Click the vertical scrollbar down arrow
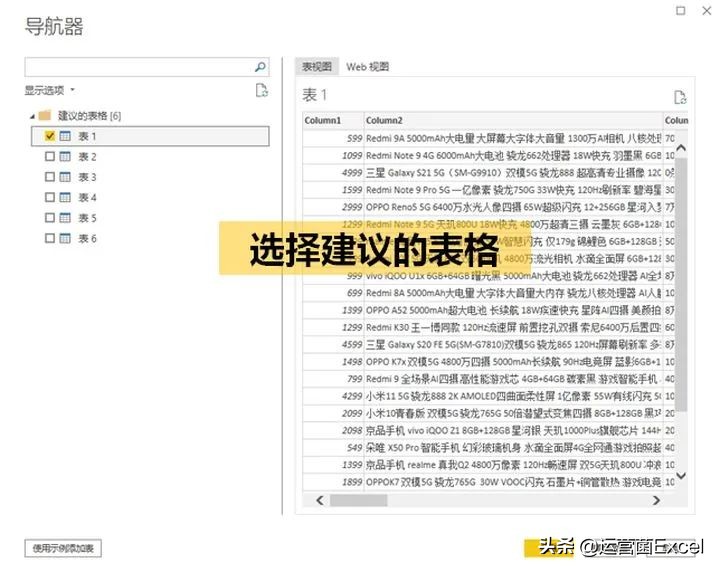Screen dimensions: 720x572 (681, 476)
